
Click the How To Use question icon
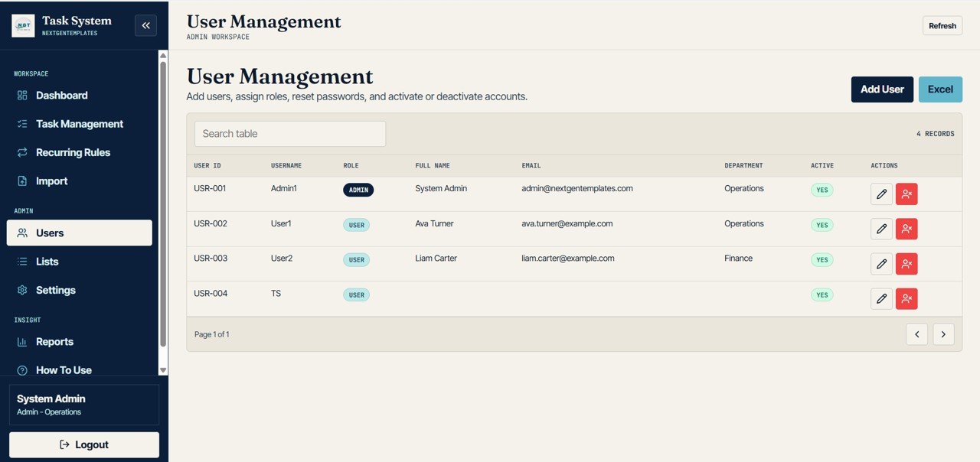pyautogui.click(x=22, y=370)
